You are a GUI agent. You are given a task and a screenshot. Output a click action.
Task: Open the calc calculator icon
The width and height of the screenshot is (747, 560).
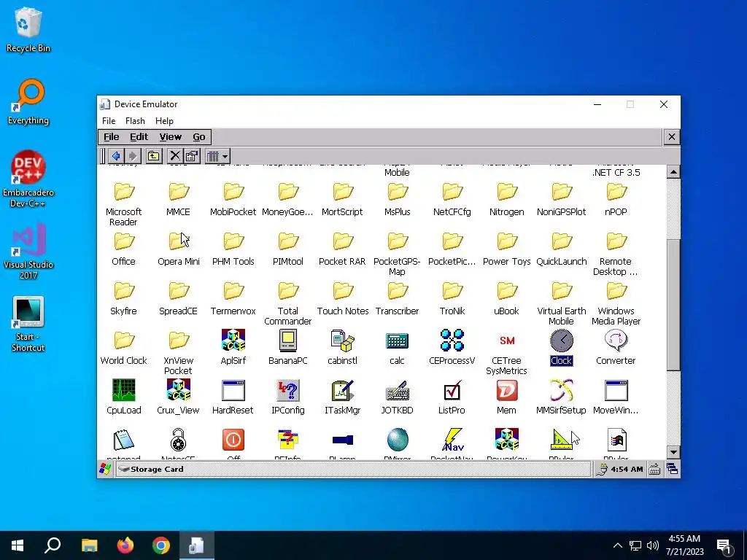tap(397, 341)
